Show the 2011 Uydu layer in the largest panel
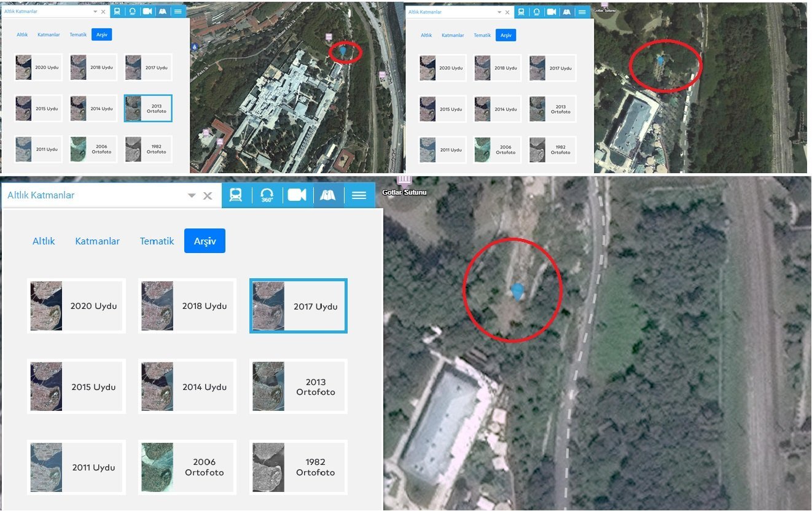Screen dimensions: 812x511 [76, 467]
